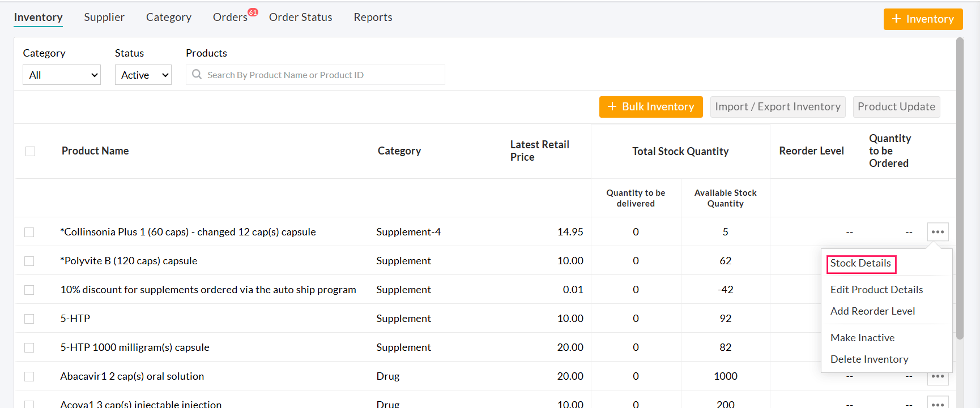Click Make Inactive in the row menu
The image size is (980, 408).
point(862,338)
